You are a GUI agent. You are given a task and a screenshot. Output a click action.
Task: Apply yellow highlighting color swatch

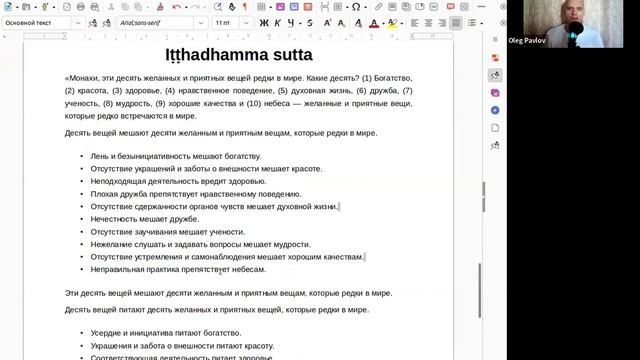tap(393, 23)
